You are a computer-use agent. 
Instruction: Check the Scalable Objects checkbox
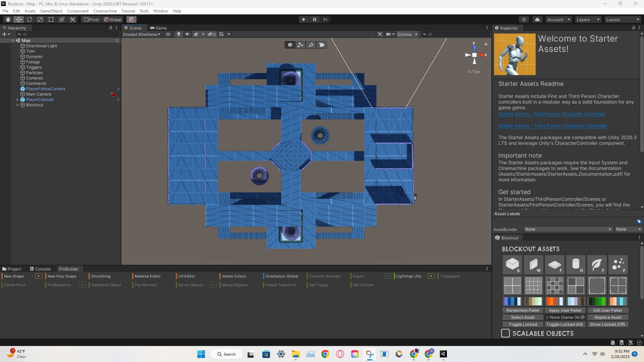point(505,333)
